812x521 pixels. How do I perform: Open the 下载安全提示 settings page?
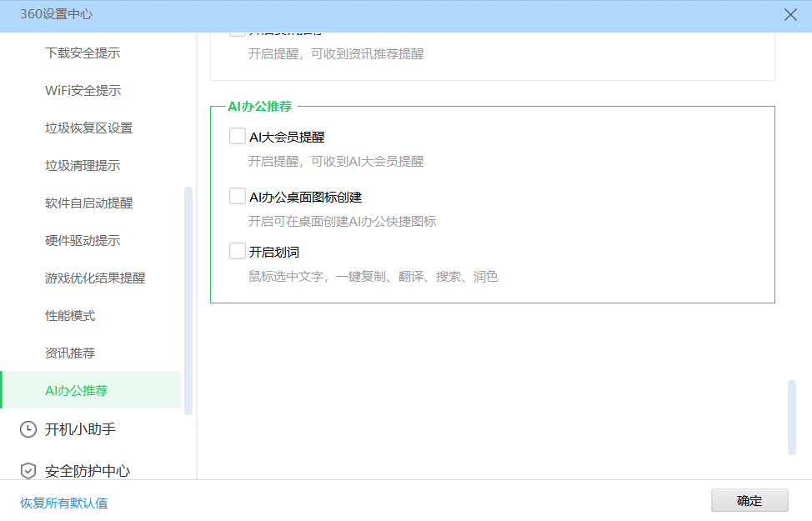point(83,53)
